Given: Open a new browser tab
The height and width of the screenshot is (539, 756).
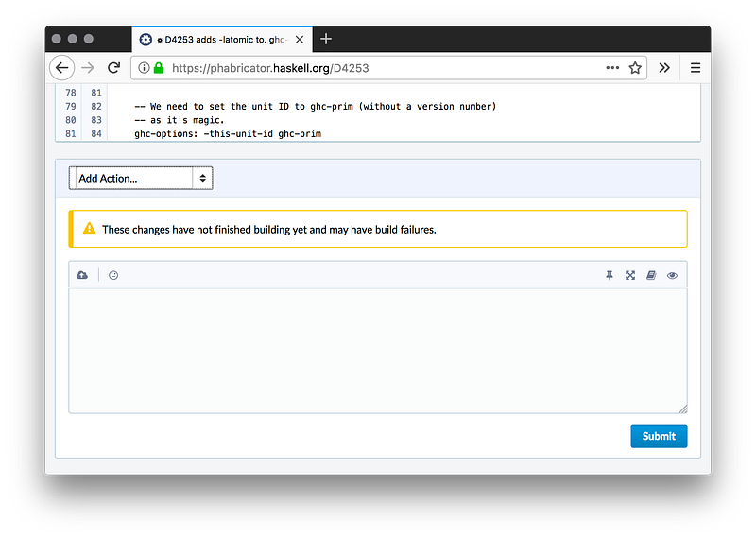Looking at the screenshot, I should point(326,39).
